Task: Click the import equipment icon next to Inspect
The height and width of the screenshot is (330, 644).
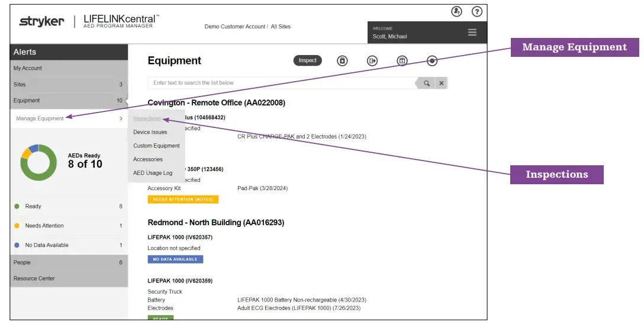Action: click(x=342, y=61)
